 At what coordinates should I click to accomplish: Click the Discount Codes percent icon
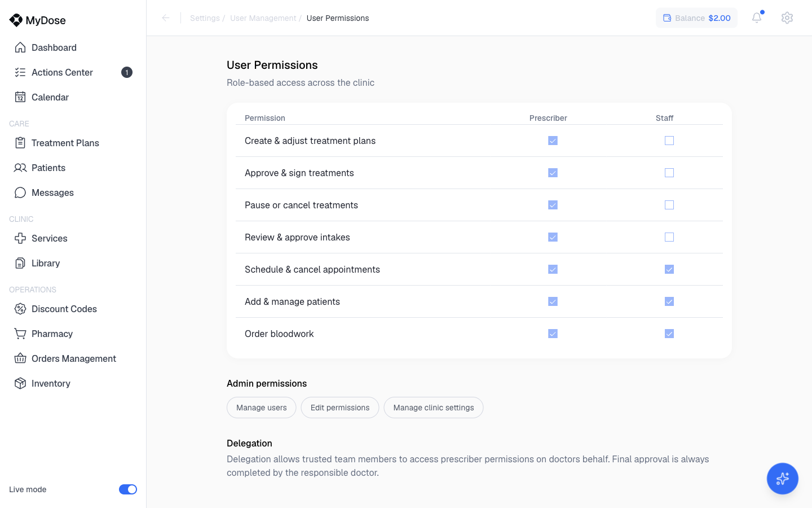20,309
